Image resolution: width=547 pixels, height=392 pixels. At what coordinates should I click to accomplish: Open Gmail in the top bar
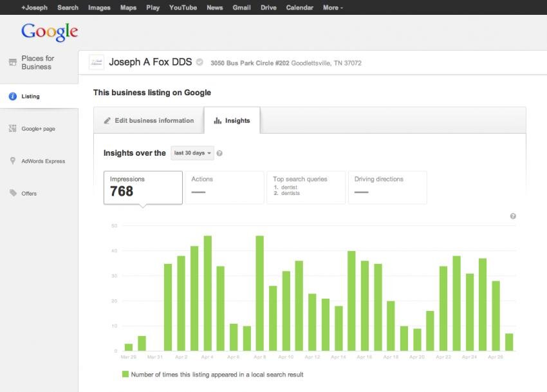pyautogui.click(x=241, y=7)
